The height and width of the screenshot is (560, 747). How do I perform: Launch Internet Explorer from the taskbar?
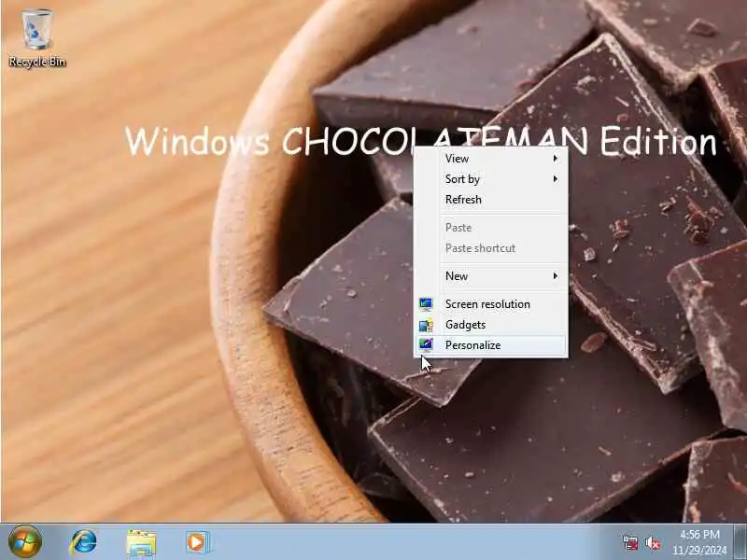[83, 542]
